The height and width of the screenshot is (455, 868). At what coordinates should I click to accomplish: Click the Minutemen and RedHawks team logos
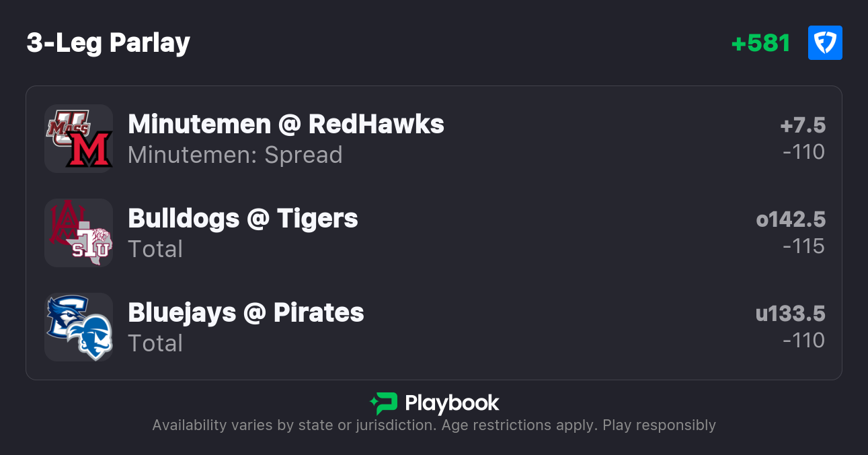(79, 139)
